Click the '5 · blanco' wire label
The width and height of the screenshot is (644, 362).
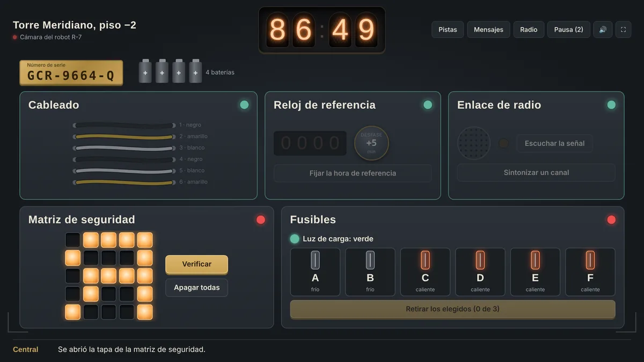192,171
